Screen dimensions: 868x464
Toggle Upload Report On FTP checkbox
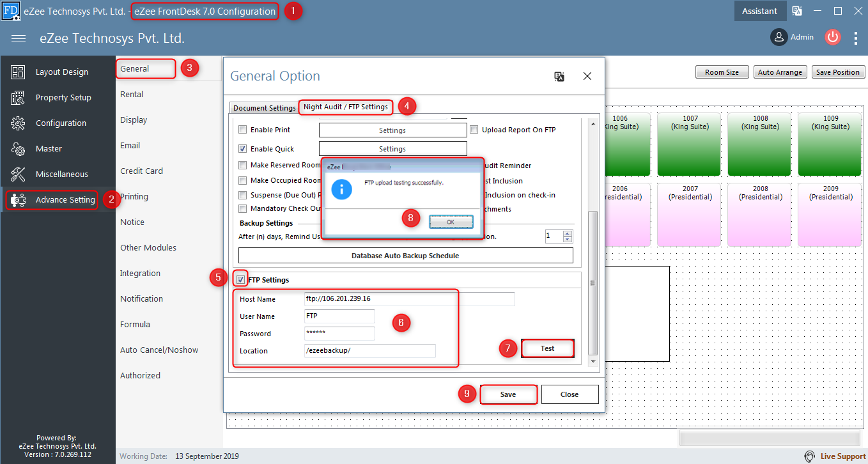click(x=474, y=130)
